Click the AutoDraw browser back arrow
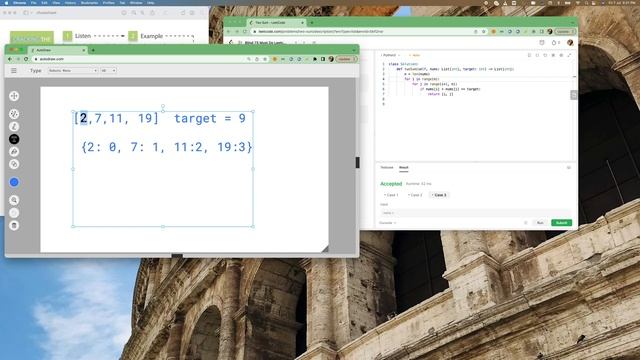The height and width of the screenshot is (360, 640). [x=10, y=59]
